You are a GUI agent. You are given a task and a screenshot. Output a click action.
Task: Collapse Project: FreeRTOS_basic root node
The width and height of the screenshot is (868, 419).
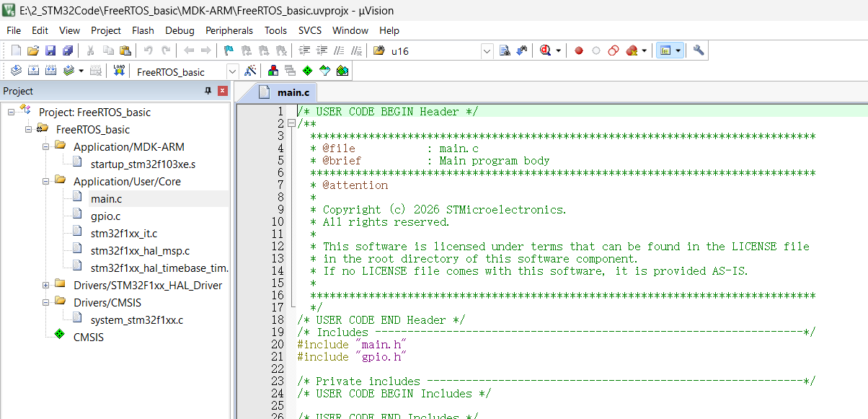point(12,113)
